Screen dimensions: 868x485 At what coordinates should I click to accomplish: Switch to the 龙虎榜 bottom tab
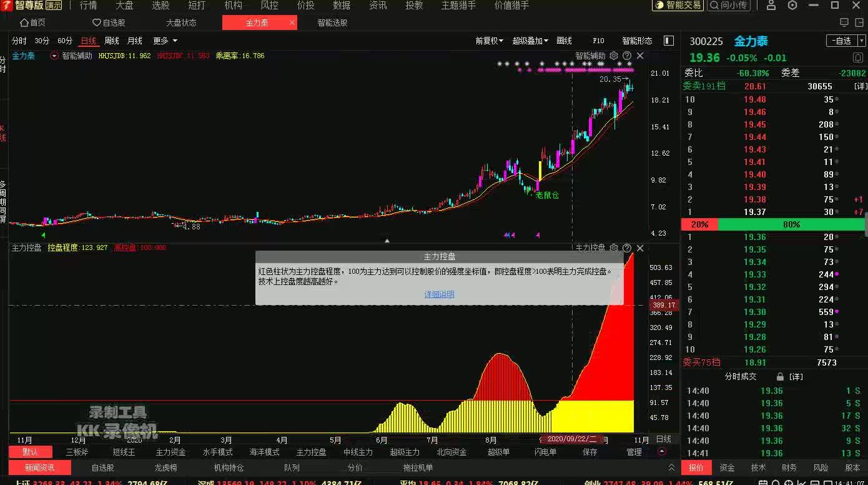(165, 467)
